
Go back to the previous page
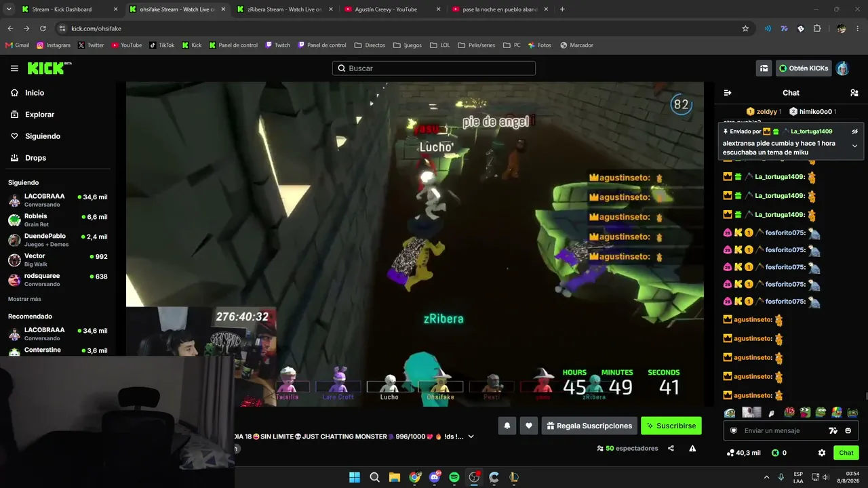coord(10,28)
